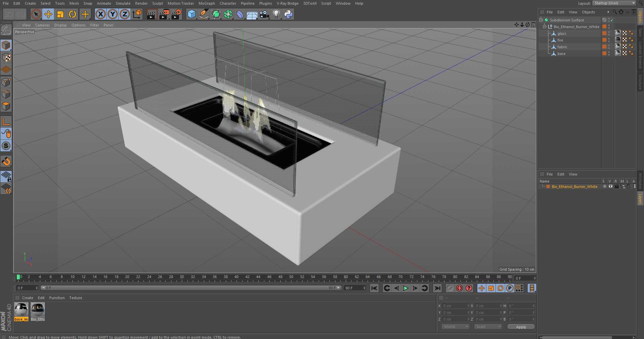Toggle layer visibility for Bio_Ethanol_Burner_White

pyautogui.click(x=610, y=187)
